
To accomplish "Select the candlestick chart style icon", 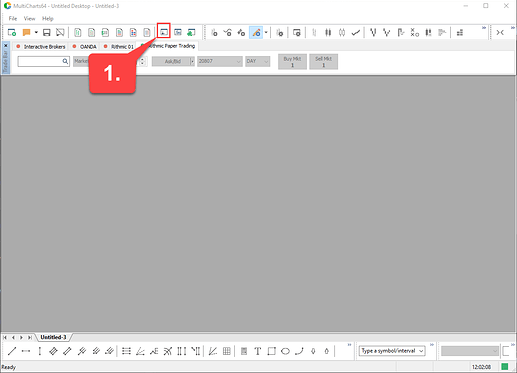I will [328, 32].
